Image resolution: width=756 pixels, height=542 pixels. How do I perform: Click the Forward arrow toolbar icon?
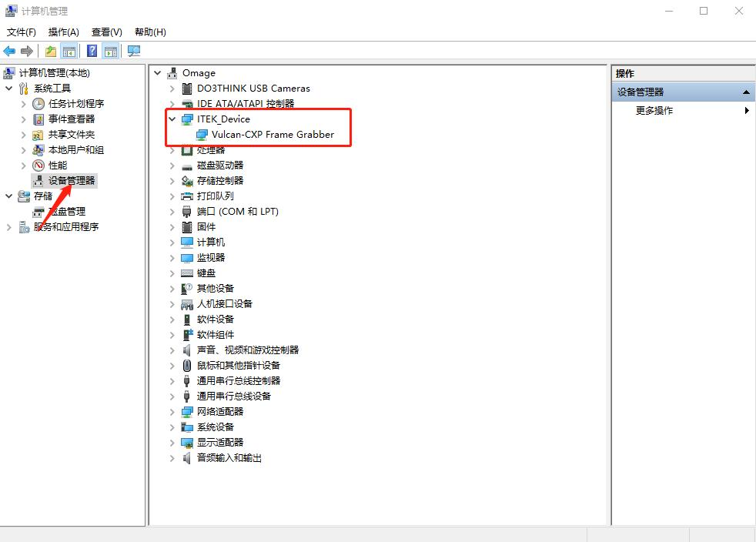(27, 51)
